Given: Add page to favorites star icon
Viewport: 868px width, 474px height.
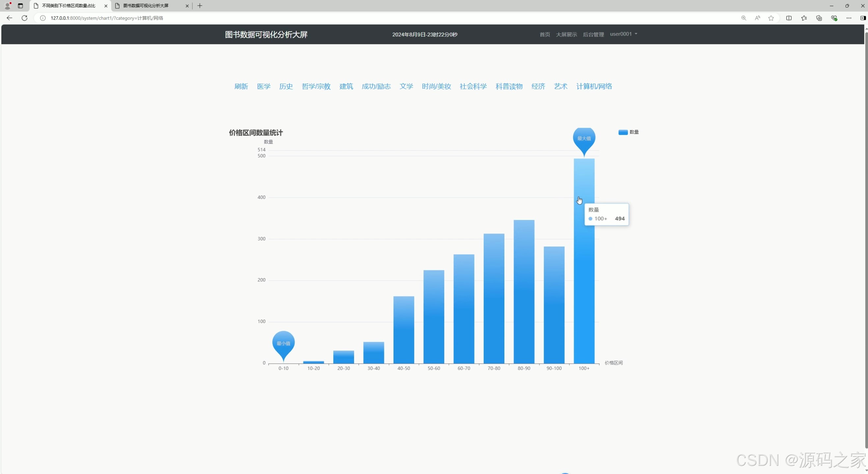Looking at the screenshot, I should click(x=771, y=18).
